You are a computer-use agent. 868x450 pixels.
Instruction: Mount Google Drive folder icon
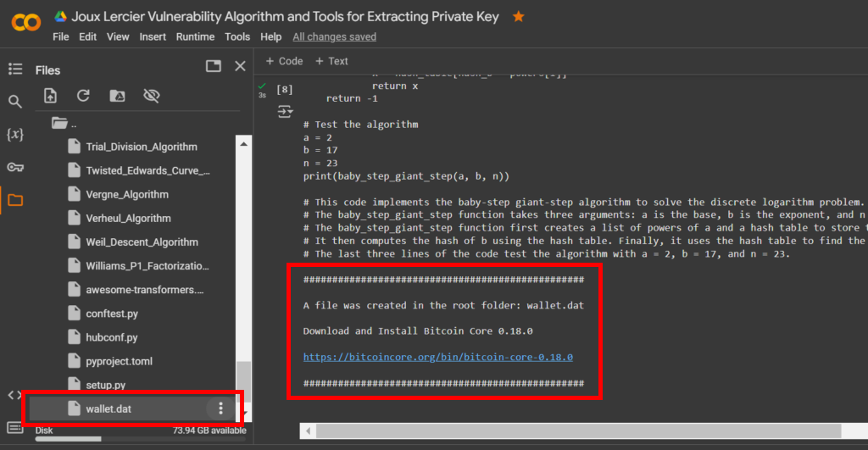117,96
